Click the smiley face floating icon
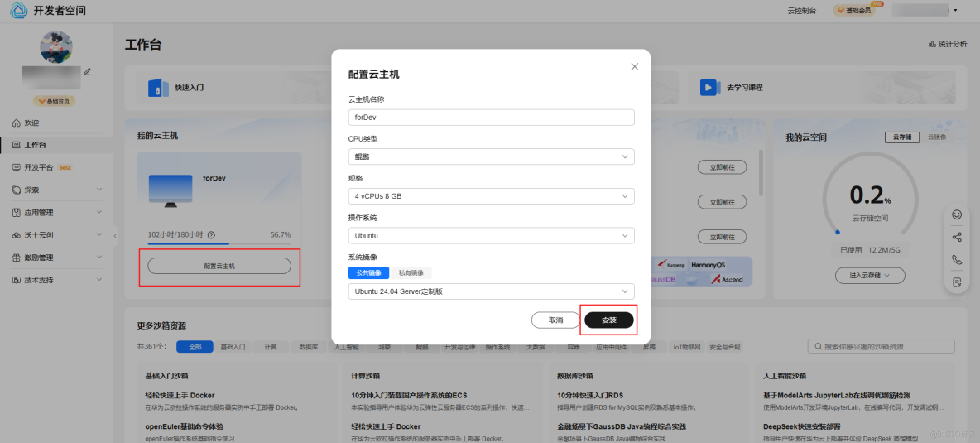Screen dimensions: 980x443 pyautogui.click(x=957, y=214)
